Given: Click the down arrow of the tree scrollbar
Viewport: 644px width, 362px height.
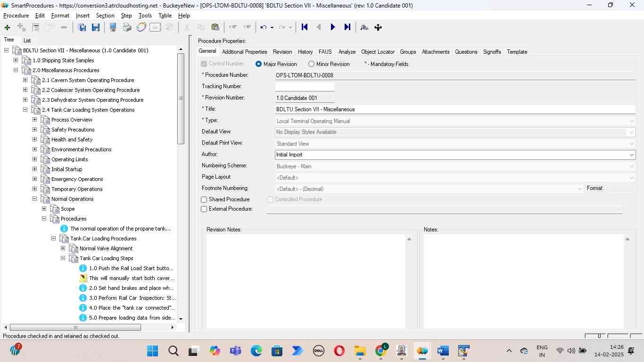Looking at the screenshot, I should coord(181,319).
